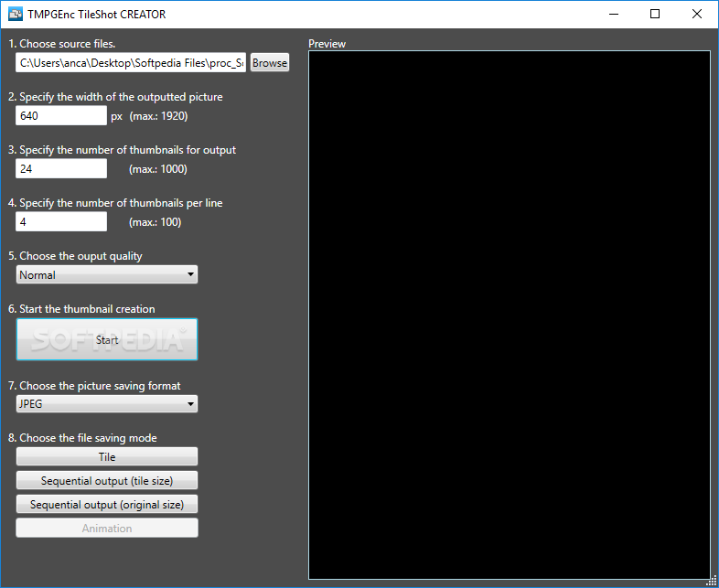Click the '(max.: 1920)' label
Viewport: 719px width, 588px height.
(158, 116)
